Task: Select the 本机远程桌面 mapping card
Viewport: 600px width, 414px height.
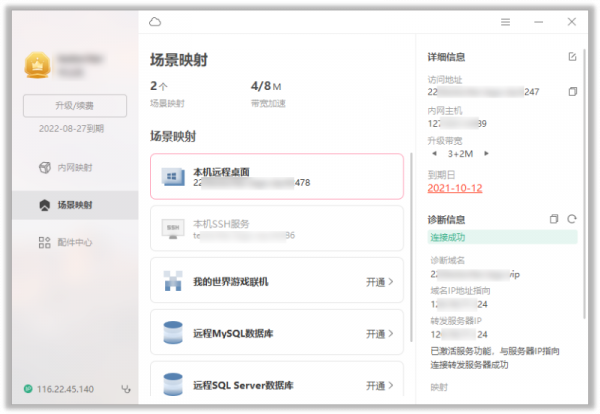Action: click(x=277, y=177)
